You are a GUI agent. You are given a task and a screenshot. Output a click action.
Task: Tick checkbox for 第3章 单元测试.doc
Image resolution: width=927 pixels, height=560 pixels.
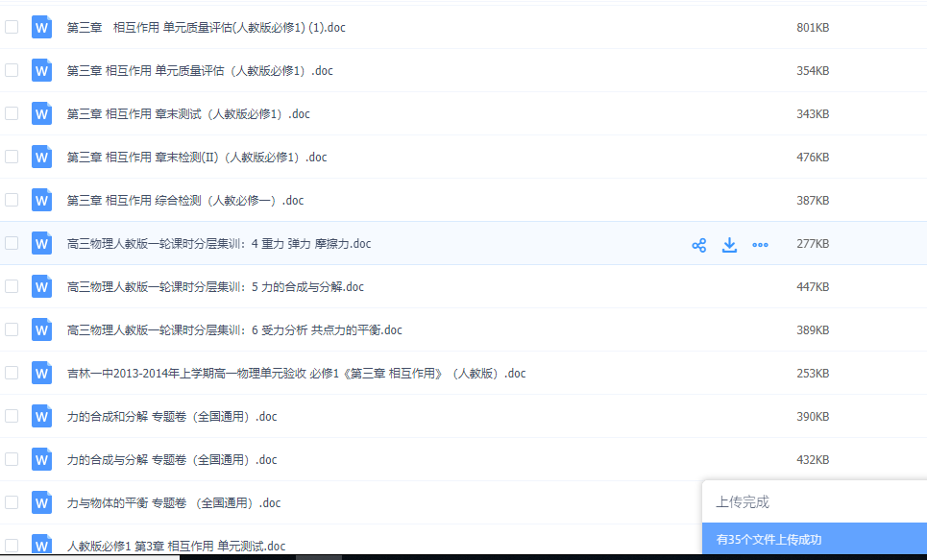point(12,545)
